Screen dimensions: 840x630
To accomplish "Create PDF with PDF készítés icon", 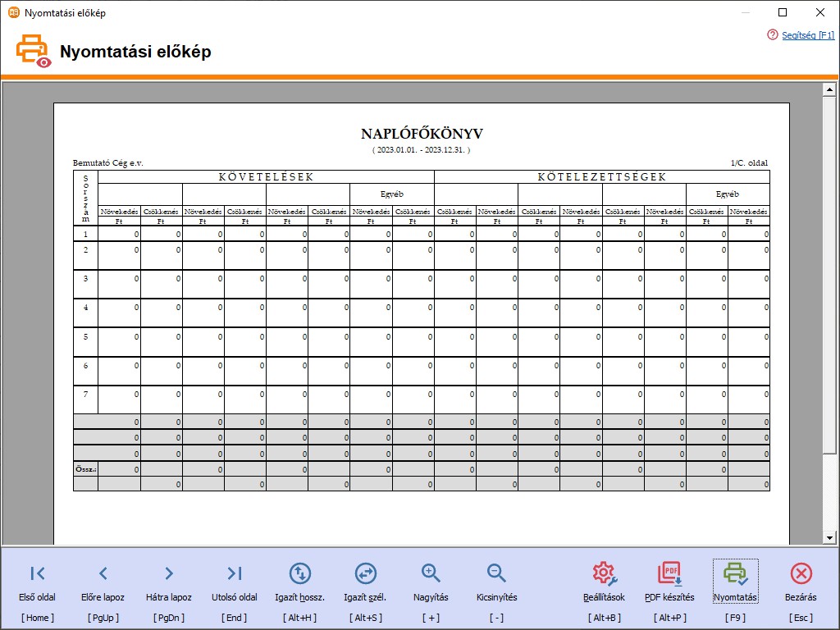I will click(x=669, y=573).
